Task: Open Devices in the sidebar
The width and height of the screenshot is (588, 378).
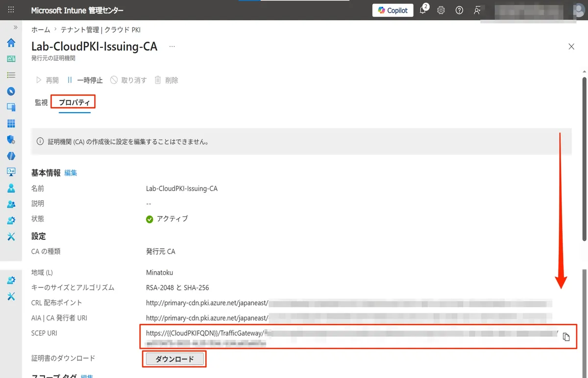Action: (x=11, y=107)
